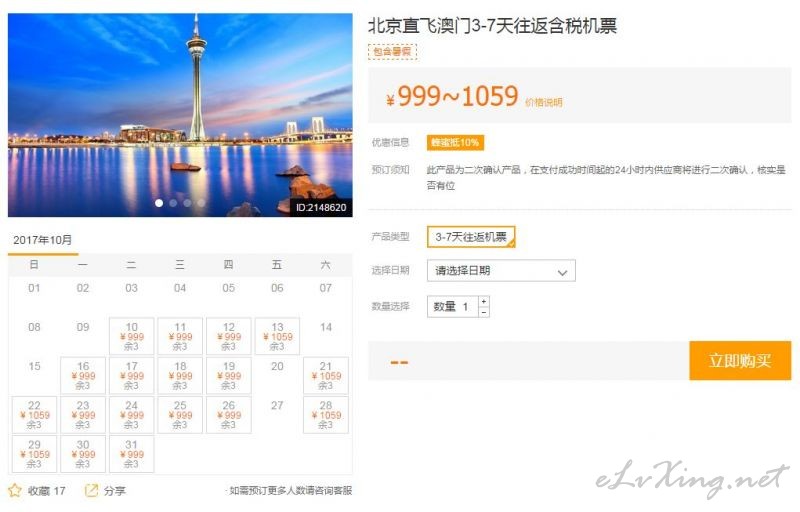The height and width of the screenshot is (512, 800).
Task: Click unavailable date 14 in the calendar
Action: click(326, 327)
